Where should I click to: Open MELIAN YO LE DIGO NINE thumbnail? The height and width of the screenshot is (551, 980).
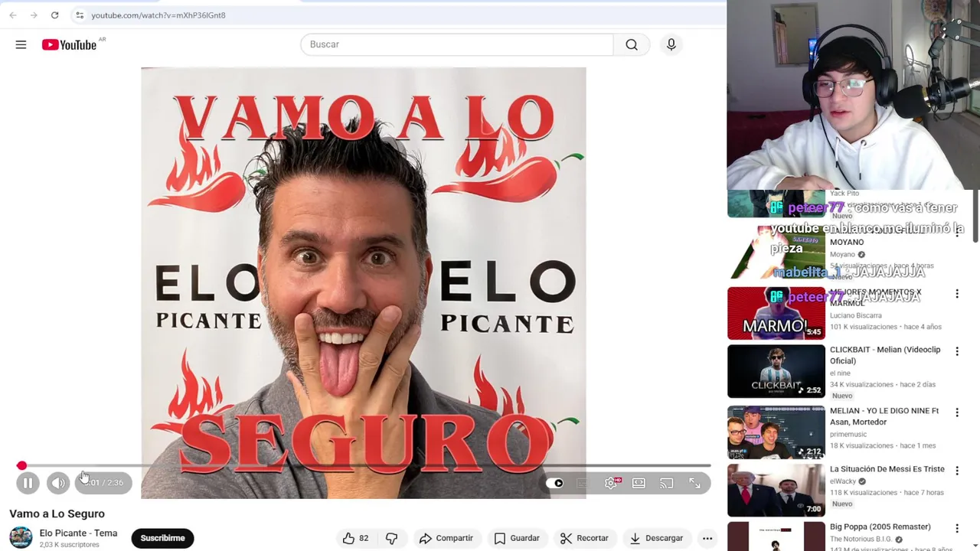click(x=776, y=432)
